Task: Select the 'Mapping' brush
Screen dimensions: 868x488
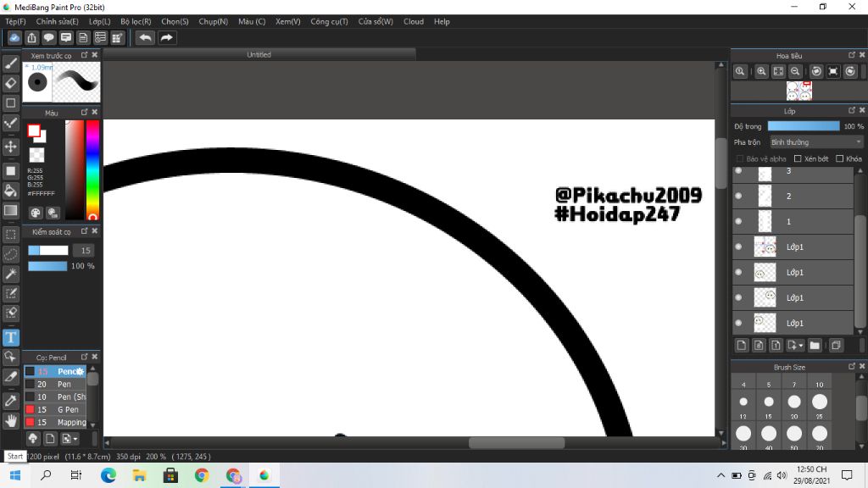Action: tap(55, 422)
